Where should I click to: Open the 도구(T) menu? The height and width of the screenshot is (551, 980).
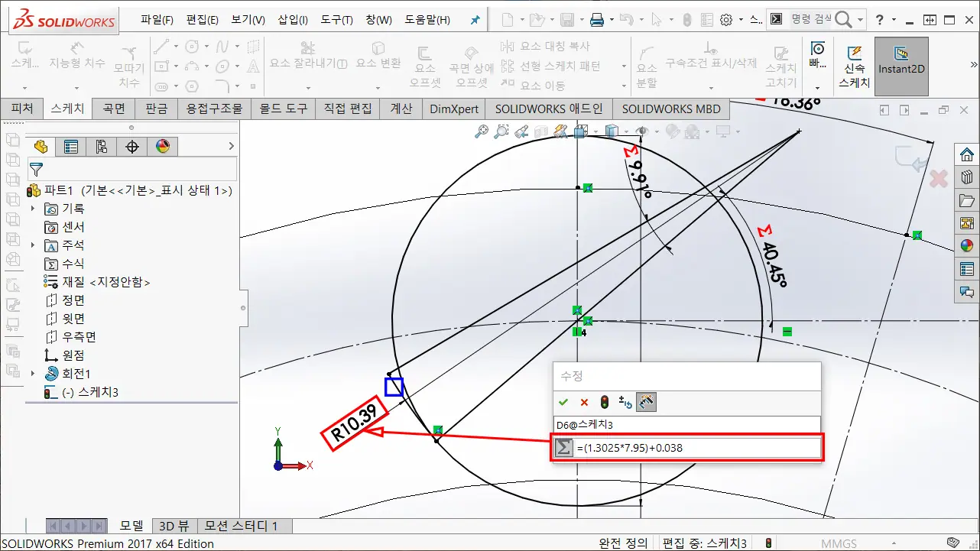click(x=336, y=20)
